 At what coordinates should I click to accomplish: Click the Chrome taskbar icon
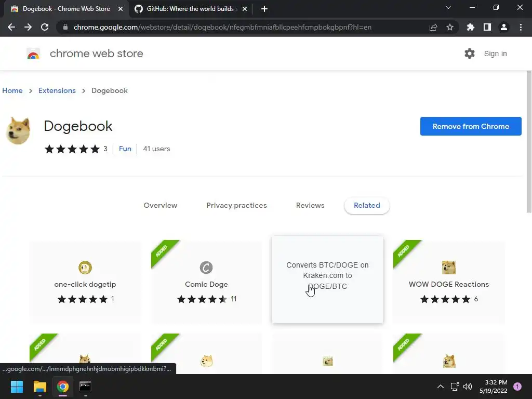[63, 387]
